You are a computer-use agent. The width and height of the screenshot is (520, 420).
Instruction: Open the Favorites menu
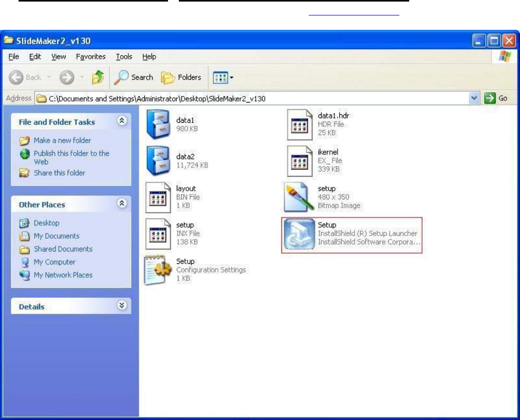tap(91, 57)
